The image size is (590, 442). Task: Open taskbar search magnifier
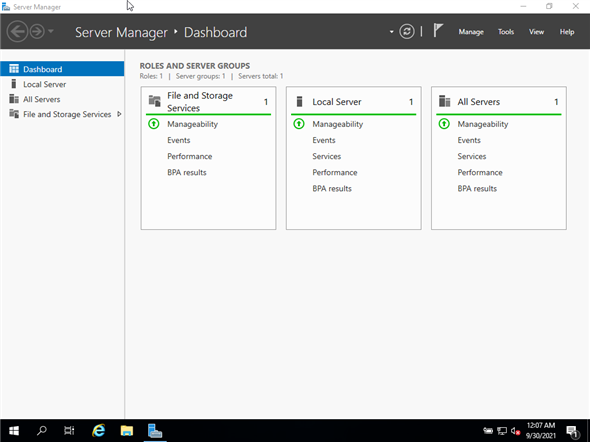[x=42, y=430]
